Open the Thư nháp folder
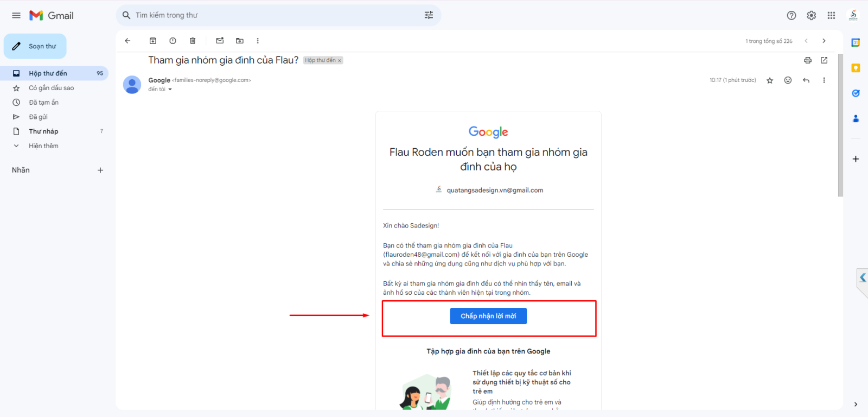868x417 pixels. [54, 131]
